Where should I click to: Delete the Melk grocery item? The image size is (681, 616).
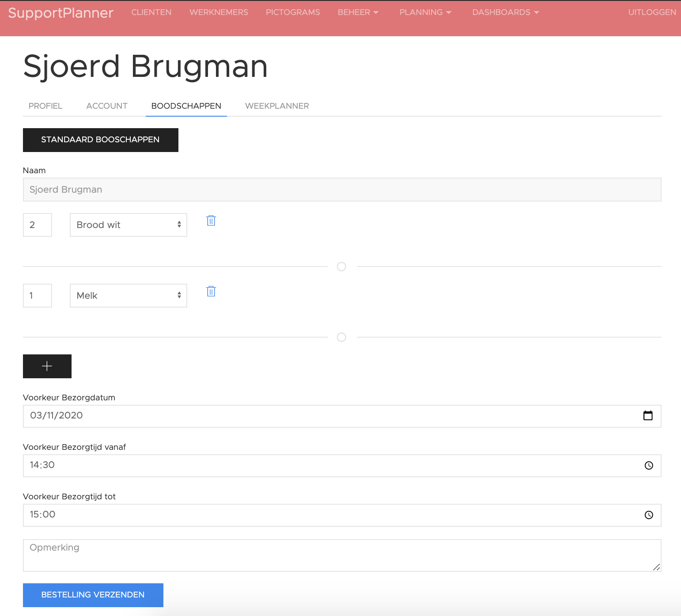(x=211, y=291)
